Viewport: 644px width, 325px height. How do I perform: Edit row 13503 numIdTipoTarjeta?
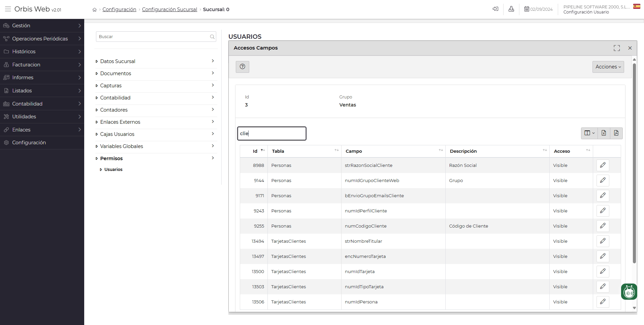(603, 287)
